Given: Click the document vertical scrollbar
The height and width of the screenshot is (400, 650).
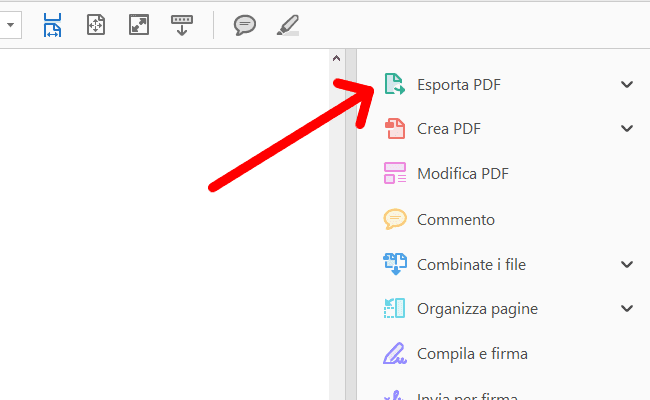Looking at the screenshot, I should 337,250.
